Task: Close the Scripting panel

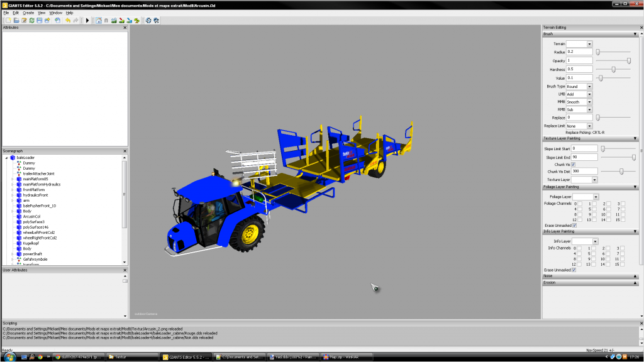Action: click(641, 324)
